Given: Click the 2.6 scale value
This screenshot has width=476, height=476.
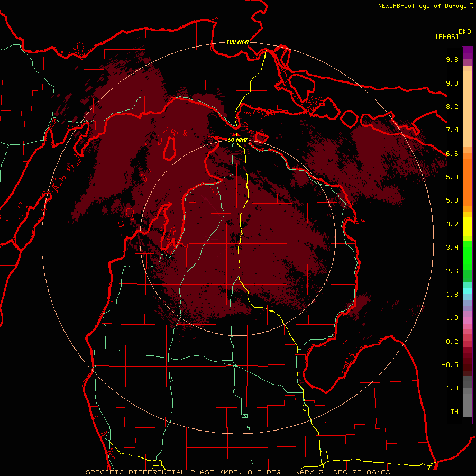Looking at the screenshot, I should [452, 271].
